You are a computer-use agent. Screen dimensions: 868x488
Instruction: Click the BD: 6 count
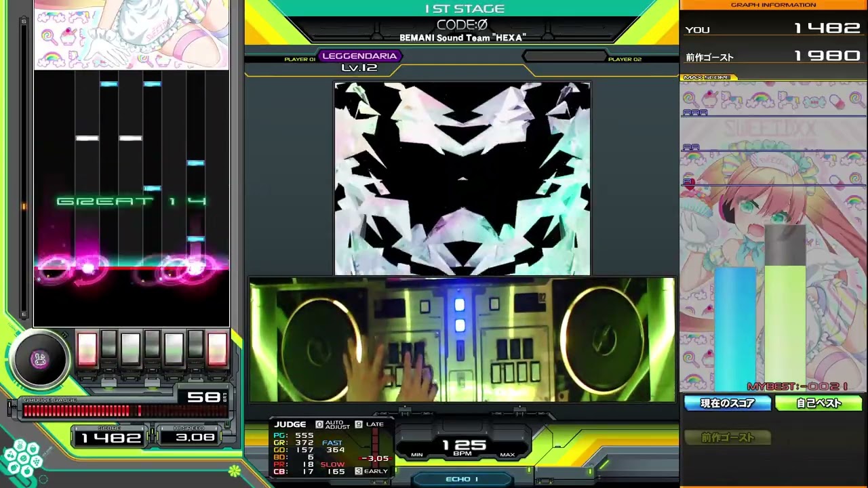pos(294,457)
